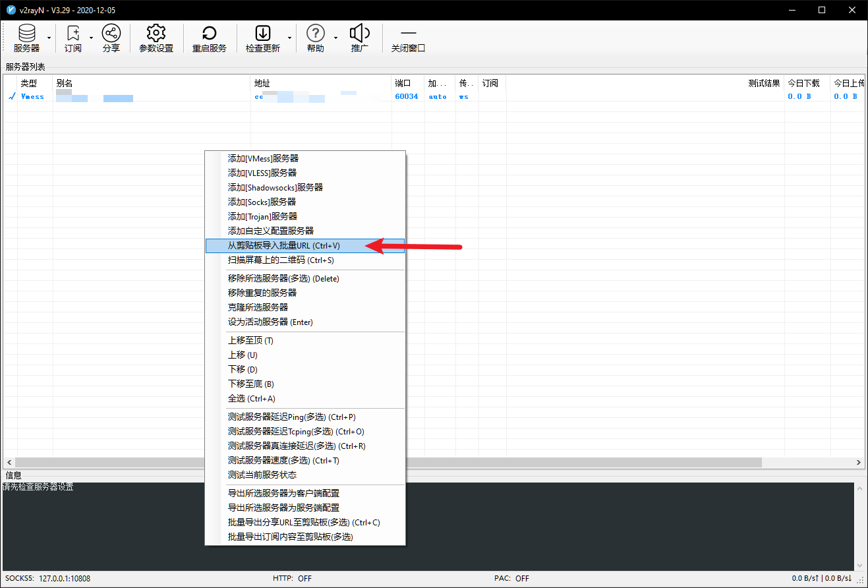Click the 分享 share icon

(x=111, y=38)
